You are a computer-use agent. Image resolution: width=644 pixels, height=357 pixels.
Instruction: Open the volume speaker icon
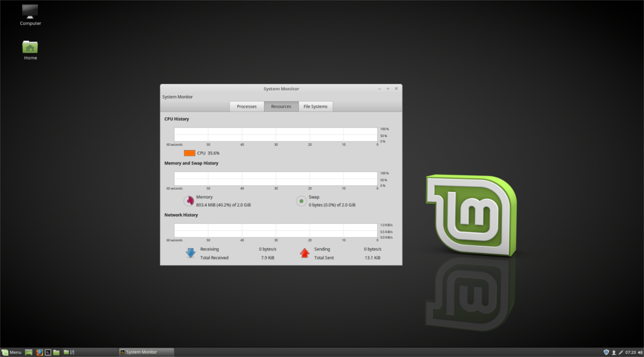(640, 352)
